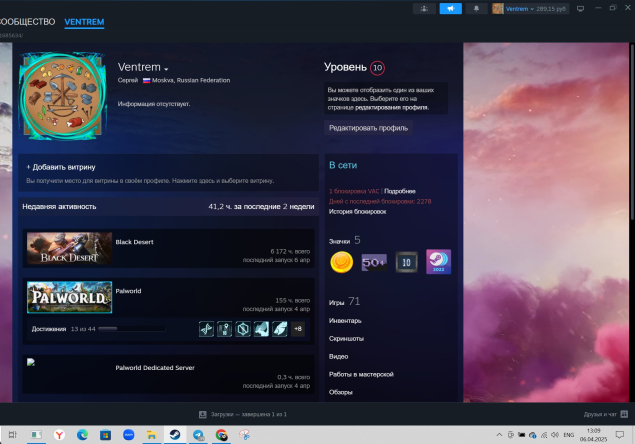Click the Palworld Dedicated Server title
This screenshot has height=444, width=635.
[x=155, y=368]
